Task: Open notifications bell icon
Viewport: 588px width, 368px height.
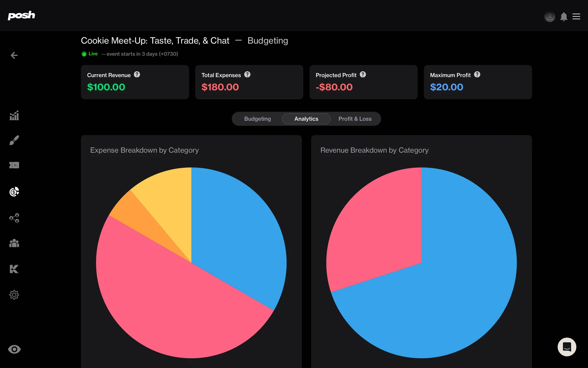Action: click(563, 17)
